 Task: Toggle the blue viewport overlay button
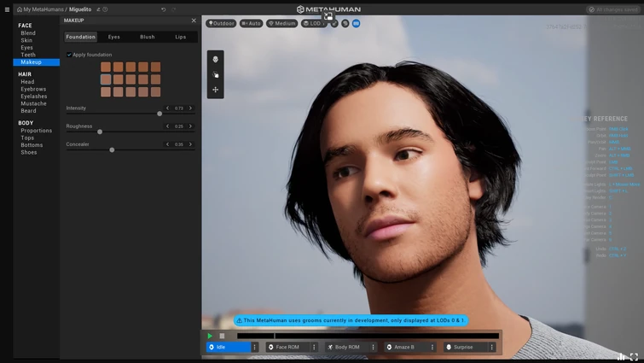pos(356,24)
